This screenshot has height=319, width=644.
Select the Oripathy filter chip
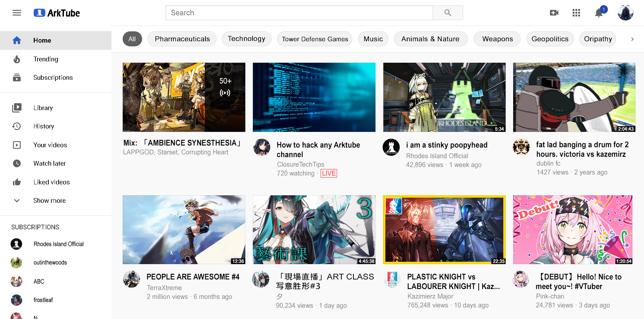(598, 39)
